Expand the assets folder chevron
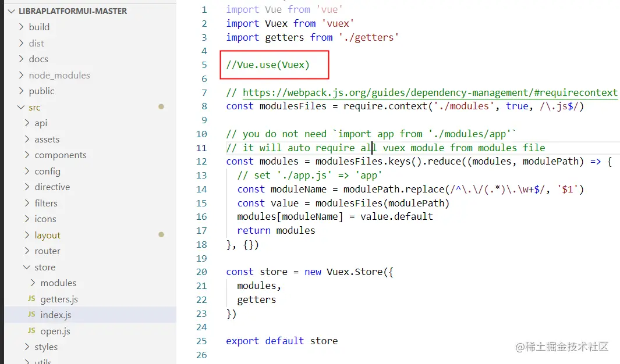Screen dimensions: 620x364 pyautogui.click(x=27, y=139)
